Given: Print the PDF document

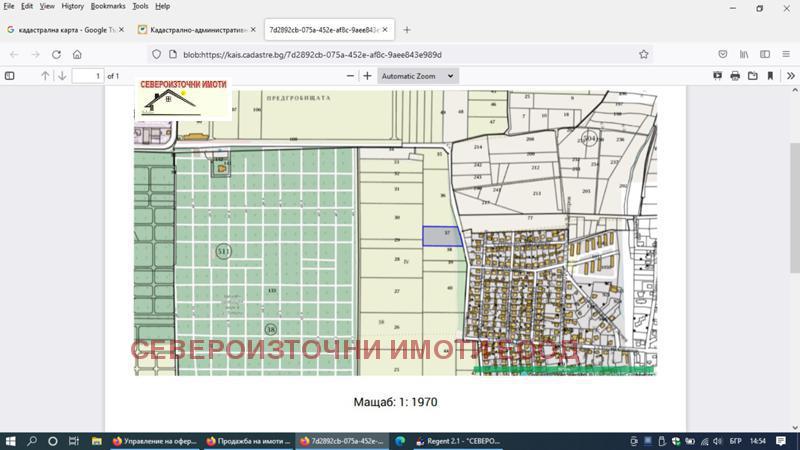Looking at the screenshot, I should pyautogui.click(x=735, y=76).
